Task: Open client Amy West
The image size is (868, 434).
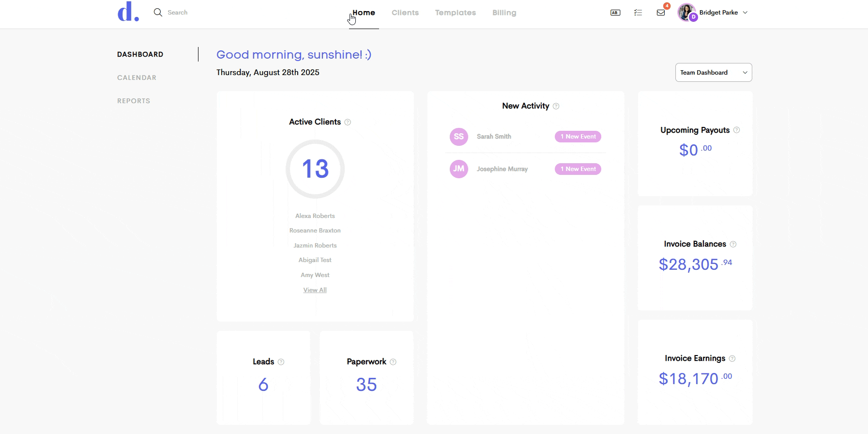Action: coord(315,275)
